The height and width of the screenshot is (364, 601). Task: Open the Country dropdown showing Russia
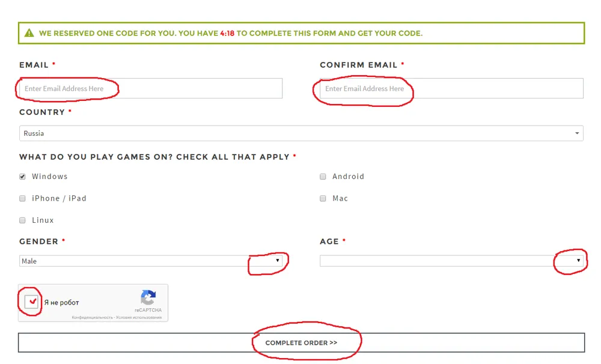(301, 133)
